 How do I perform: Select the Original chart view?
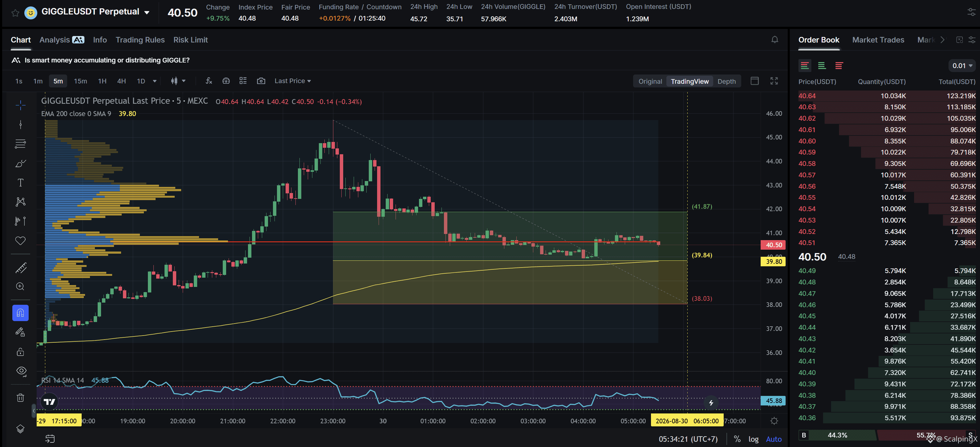tap(650, 81)
